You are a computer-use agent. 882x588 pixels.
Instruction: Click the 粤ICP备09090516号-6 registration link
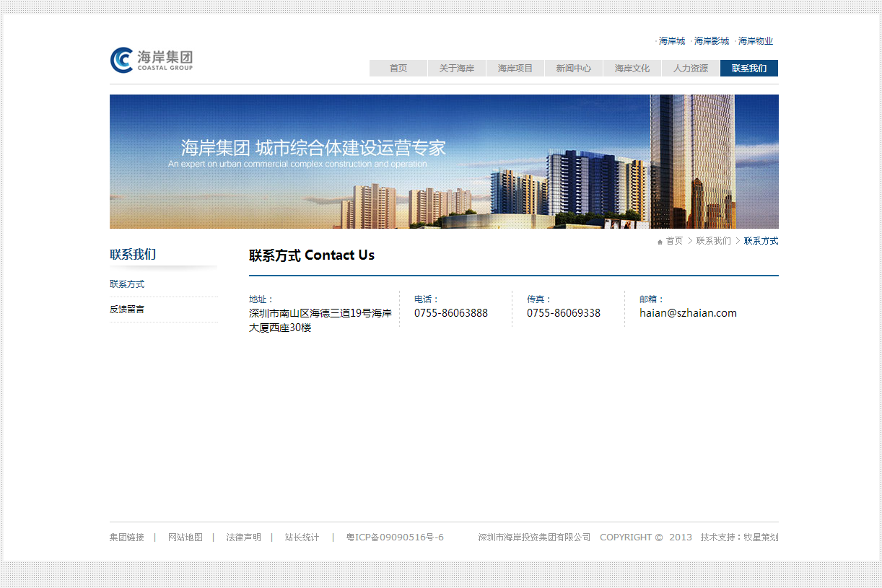[396, 537]
